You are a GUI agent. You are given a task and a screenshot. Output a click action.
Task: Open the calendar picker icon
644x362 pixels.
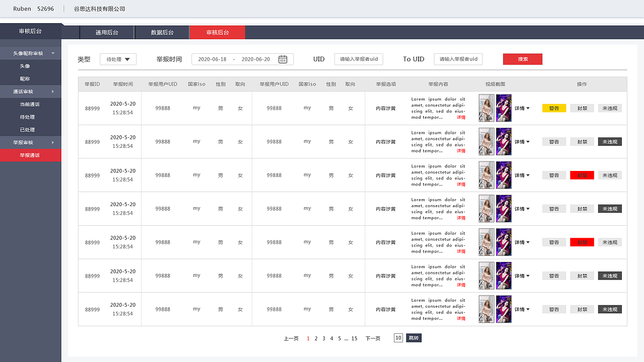pyautogui.click(x=283, y=59)
